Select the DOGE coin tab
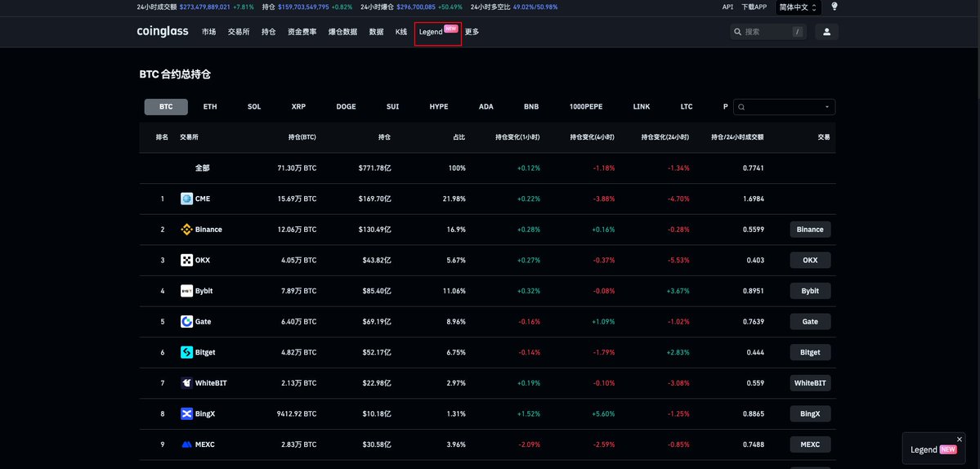 pyautogui.click(x=346, y=107)
